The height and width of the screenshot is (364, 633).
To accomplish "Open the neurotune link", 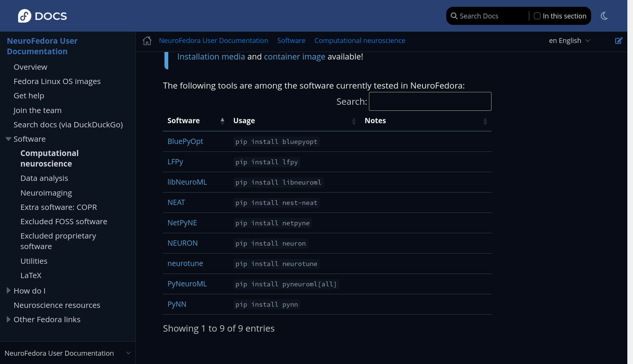I will tap(185, 263).
